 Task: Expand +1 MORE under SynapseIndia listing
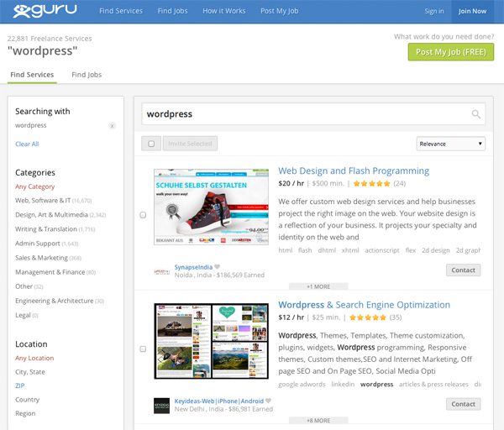(318, 286)
